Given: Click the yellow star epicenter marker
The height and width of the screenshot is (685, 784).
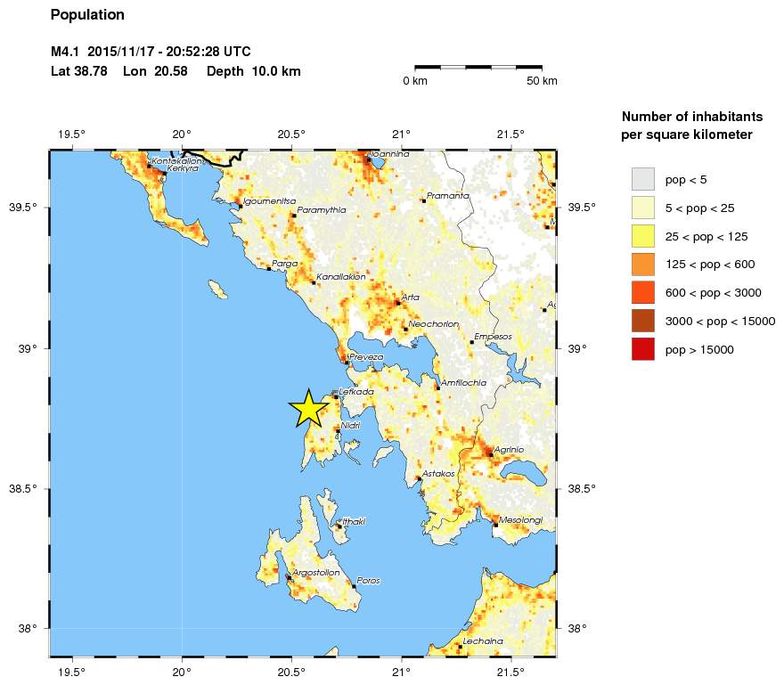Looking at the screenshot, I should [x=307, y=408].
